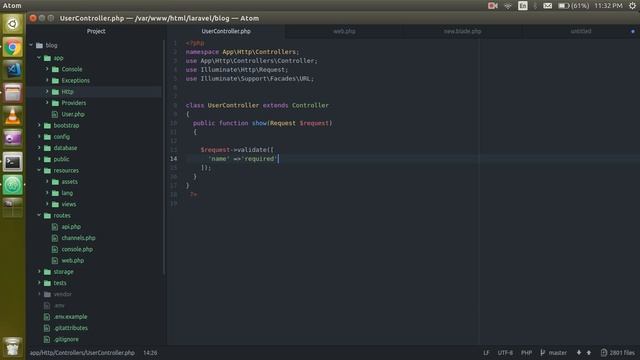Image resolution: width=640 pixels, height=360 pixels.
Task: Click the screen recorder tray icon
Action: [x=493, y=6]
